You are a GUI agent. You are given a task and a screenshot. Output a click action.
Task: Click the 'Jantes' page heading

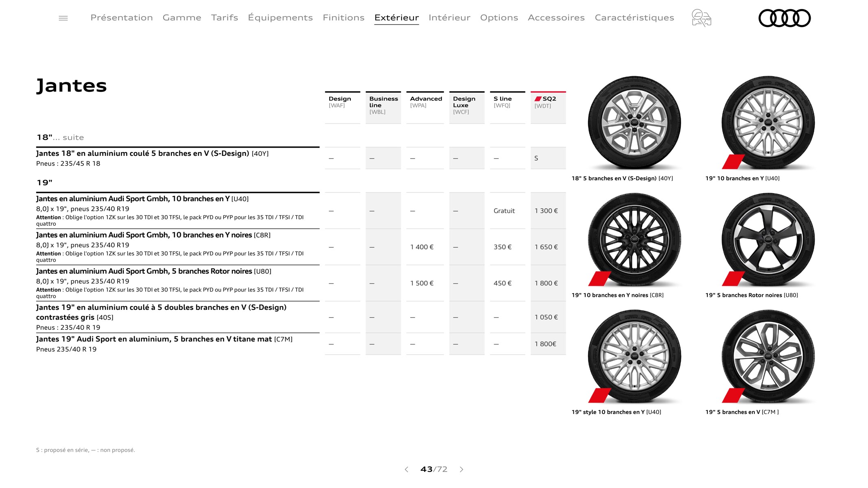(71, 85)
